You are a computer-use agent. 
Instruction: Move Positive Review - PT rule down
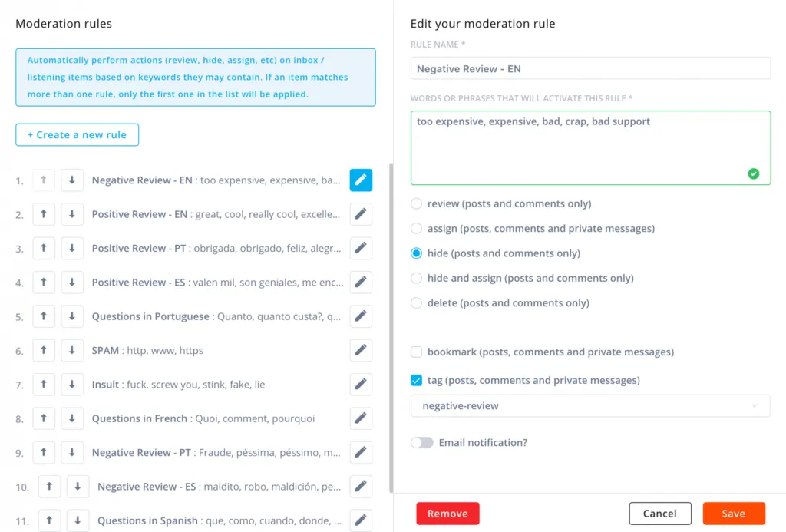pyautogui.click(x=72, y=249)
